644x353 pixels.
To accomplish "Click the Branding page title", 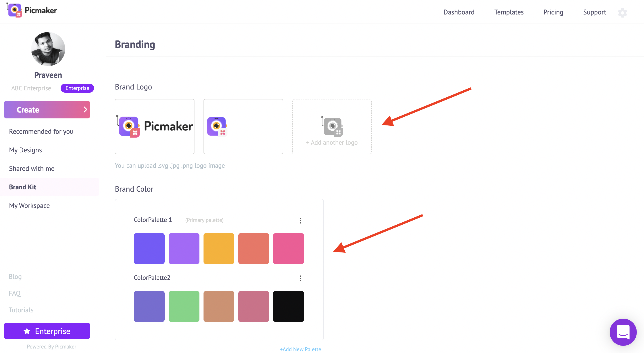I will 135,45.
